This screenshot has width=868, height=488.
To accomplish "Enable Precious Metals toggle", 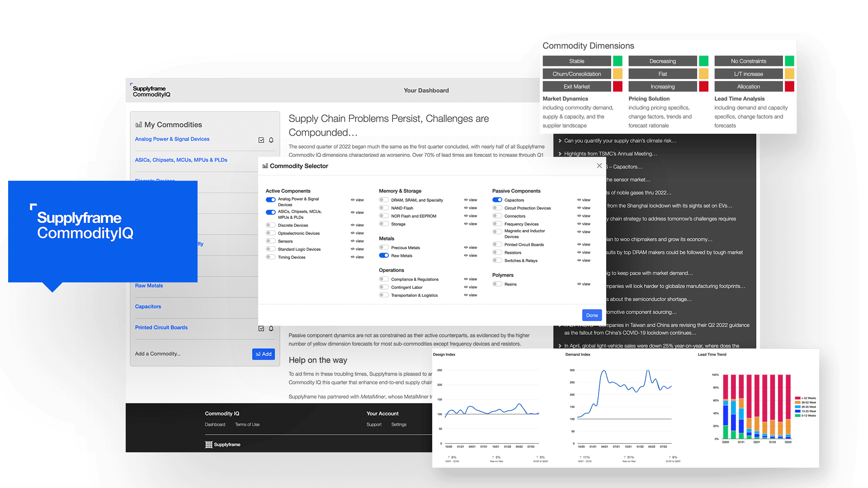I will 384,248.
